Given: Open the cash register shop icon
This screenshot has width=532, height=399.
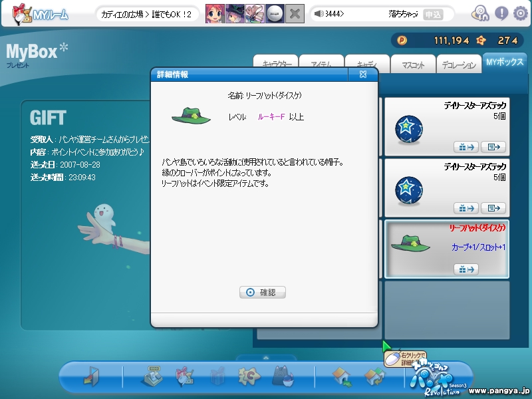Looking at the screenshot, I should tap(152, 376).
